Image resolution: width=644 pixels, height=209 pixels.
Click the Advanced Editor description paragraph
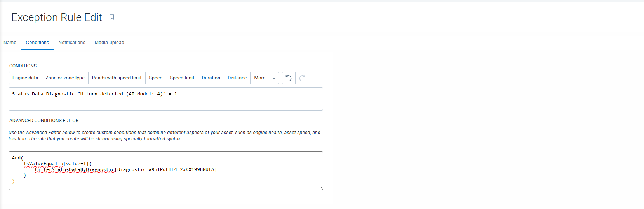click(x=165, y=136)
